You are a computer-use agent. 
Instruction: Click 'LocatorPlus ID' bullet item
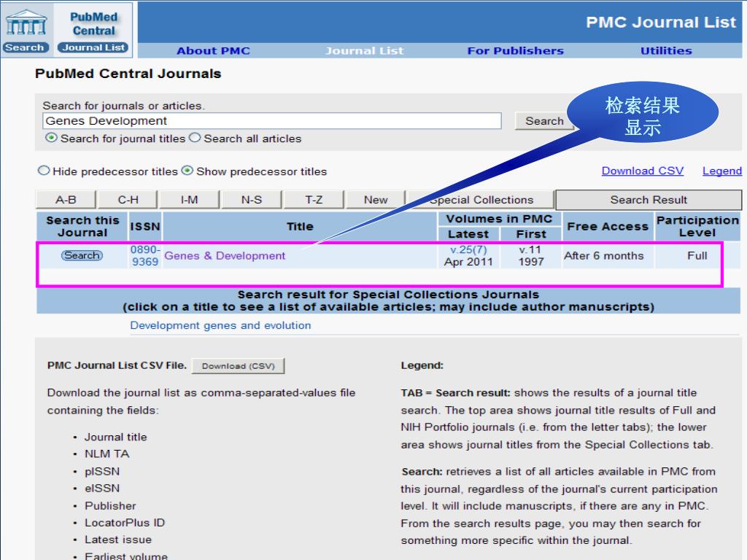124,523
